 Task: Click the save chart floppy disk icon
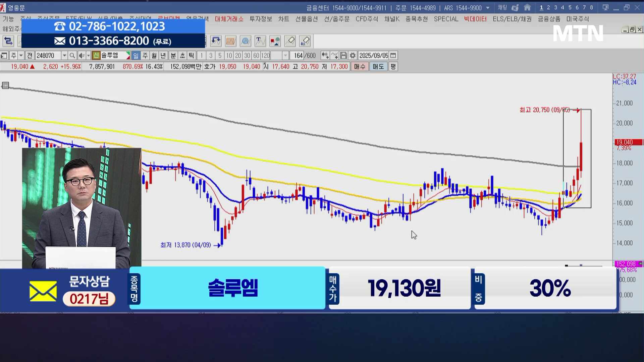coord(343,56)
